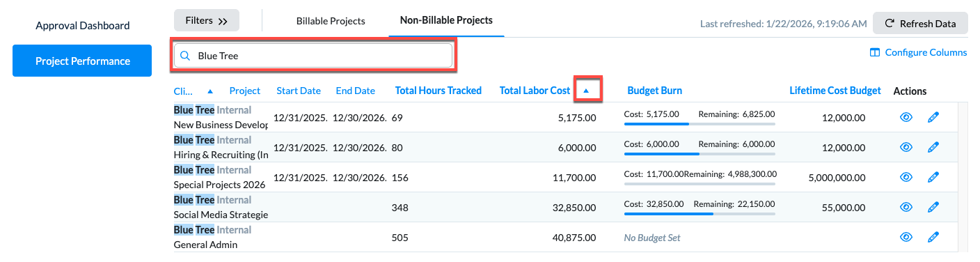Switch to Billable Projects tab
The height and width of the screenshot is (262, 980).
click(331, 21)
